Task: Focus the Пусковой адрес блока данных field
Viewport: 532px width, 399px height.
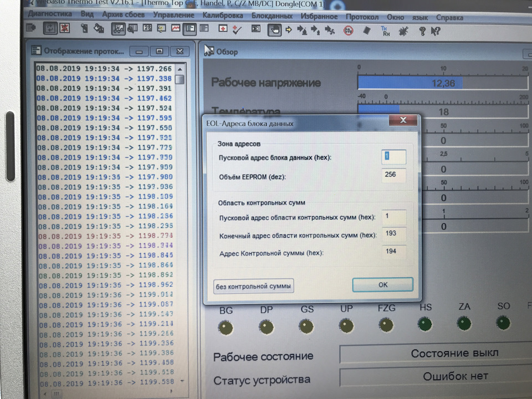Action: click(x=393, y=157)
